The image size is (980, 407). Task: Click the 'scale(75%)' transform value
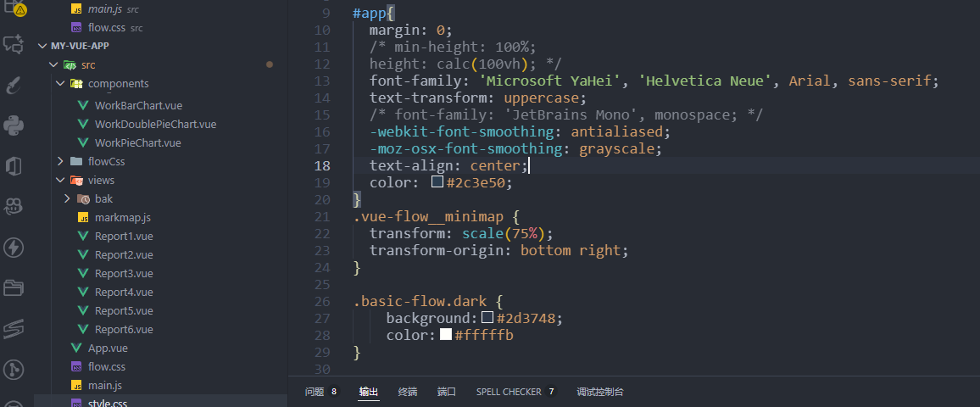[504, 233]
